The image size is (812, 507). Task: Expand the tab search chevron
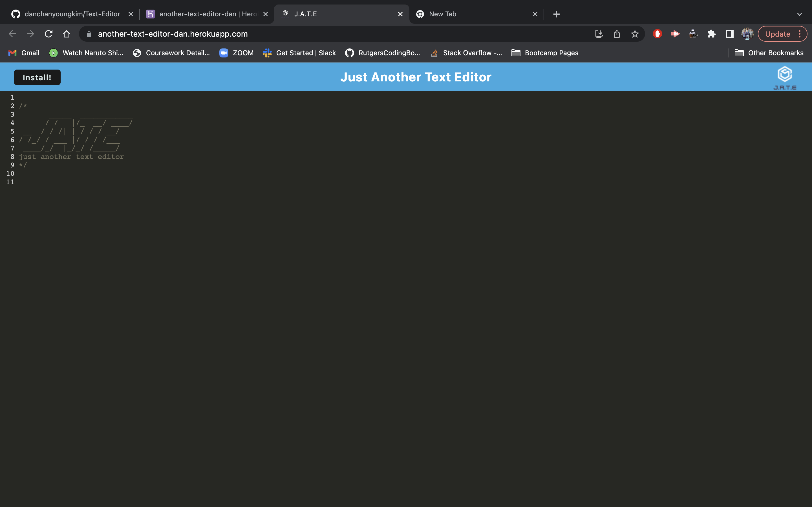click(799, 14)
